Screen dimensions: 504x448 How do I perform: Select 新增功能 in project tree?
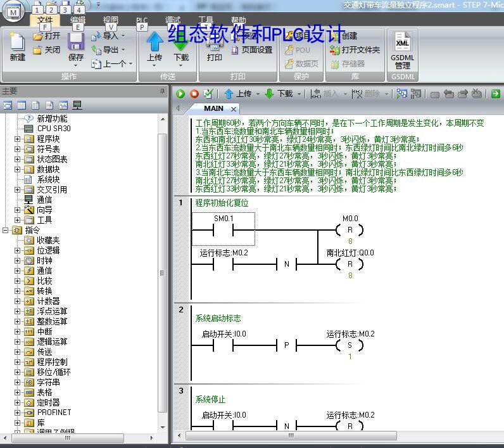pos(52,118)
